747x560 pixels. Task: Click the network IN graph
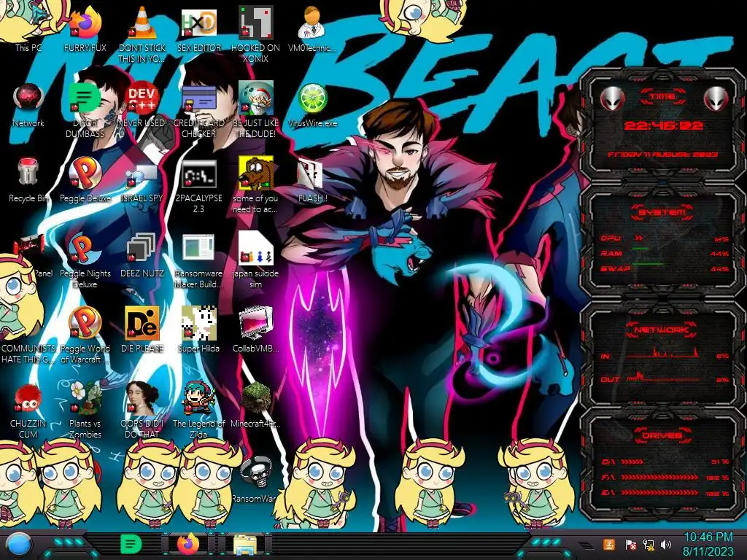click(x=663, y=352)
